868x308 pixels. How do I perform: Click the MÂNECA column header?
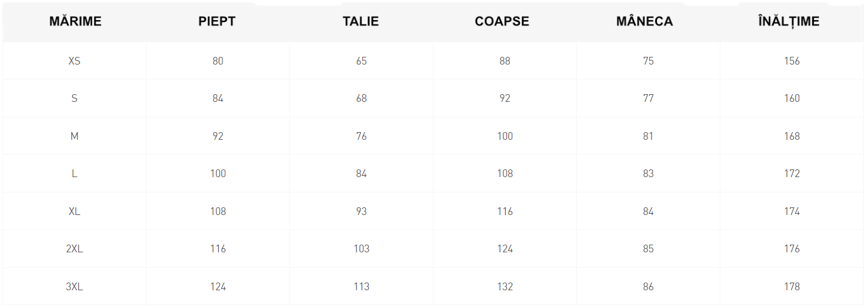[x=644, y=21]
